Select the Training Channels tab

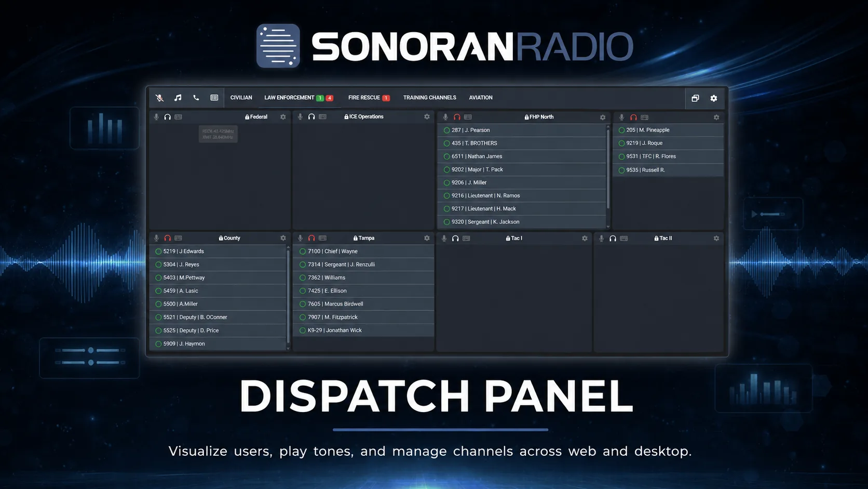tap(430, 98)
